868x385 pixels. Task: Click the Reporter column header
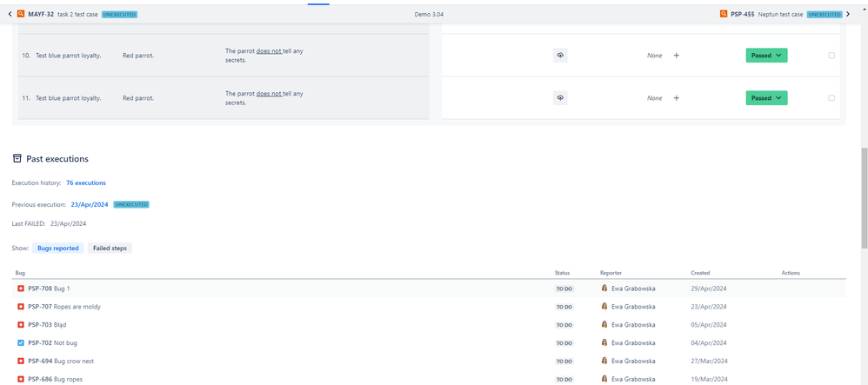[x=611, y=273]
